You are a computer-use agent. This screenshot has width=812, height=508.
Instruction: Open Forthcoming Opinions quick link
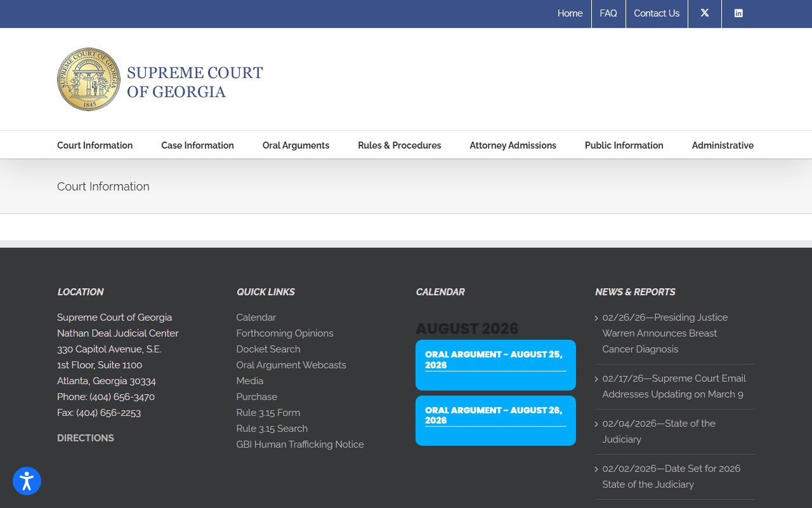click(x=285, y=333)
